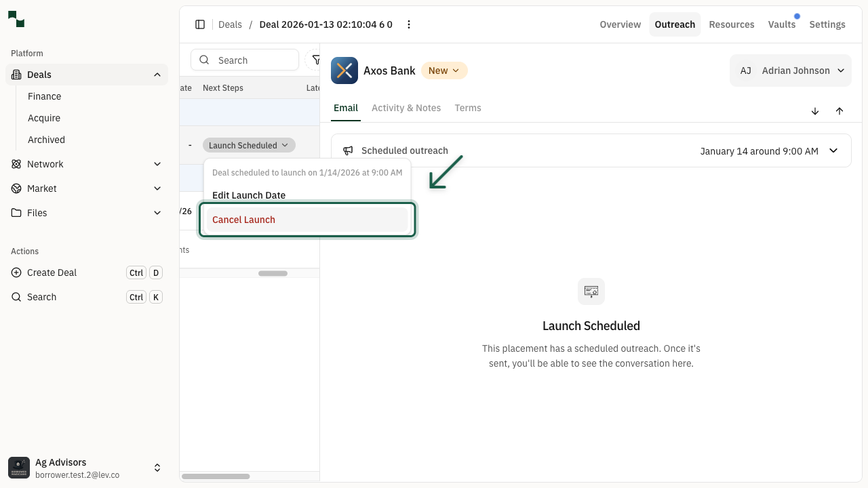Switch to the Activity & Notes tab
The height and width of the screenshot is (488, 868).
tap(406, 108)
